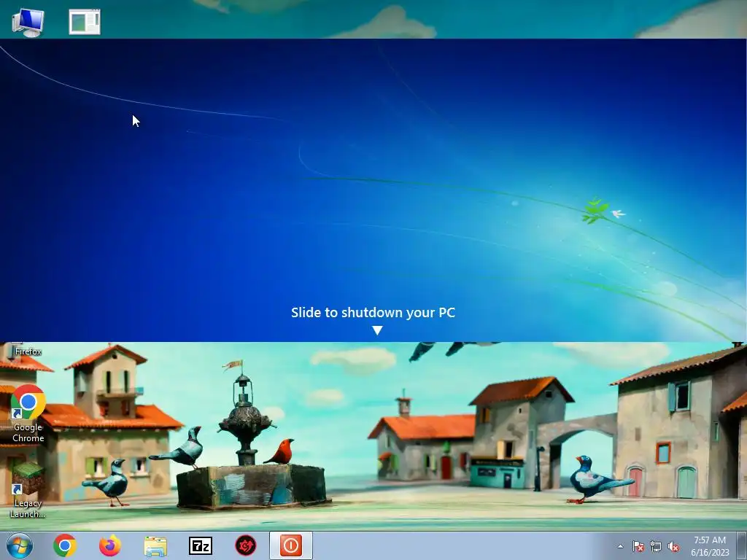Open the Action Center flag icon
This screenshot has width=747, height=560.
pyautogui.click(x=638, y=546)
